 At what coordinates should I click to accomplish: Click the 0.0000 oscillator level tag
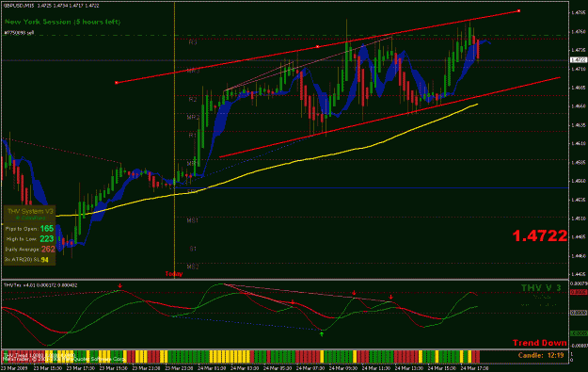pyautogui.click(x=579, y=313)
